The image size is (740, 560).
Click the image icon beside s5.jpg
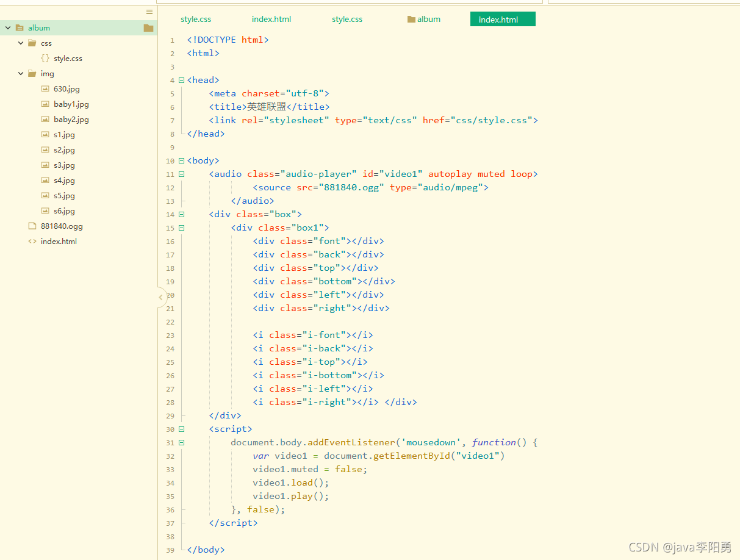tap(45, 195)
